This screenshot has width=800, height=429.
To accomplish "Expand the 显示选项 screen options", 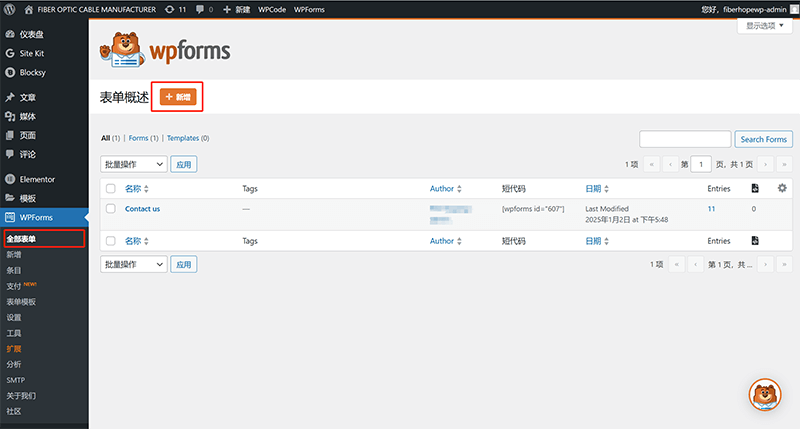I will (x=764, y=26).
